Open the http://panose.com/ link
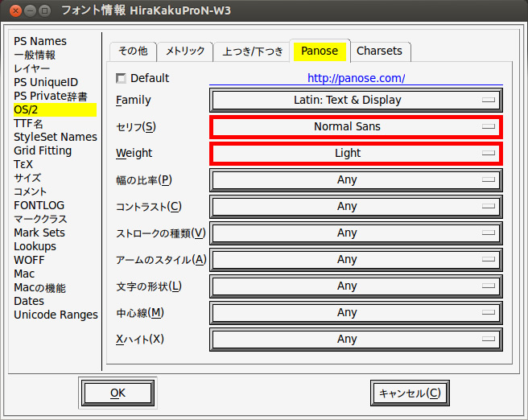This screenshot has height=420, width=528. click(356, 78)
